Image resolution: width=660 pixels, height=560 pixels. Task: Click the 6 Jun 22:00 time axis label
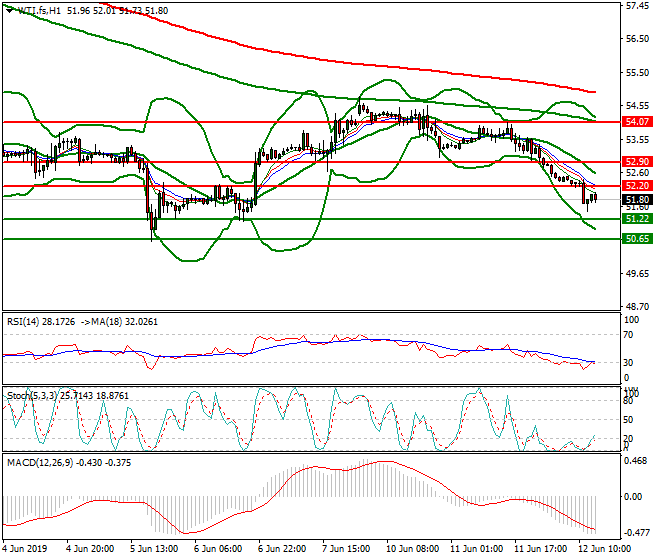click(x=282, y=549)
